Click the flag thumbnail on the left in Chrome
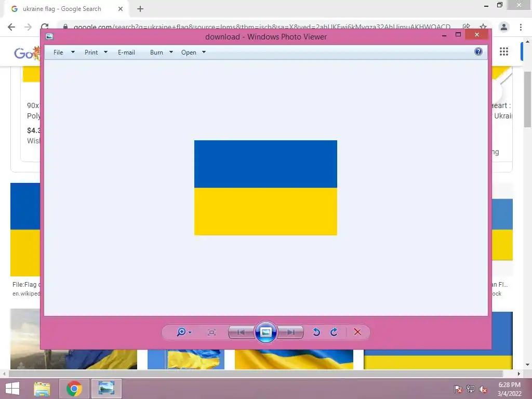This screenshot has height=399, width=532. point(25,229)
